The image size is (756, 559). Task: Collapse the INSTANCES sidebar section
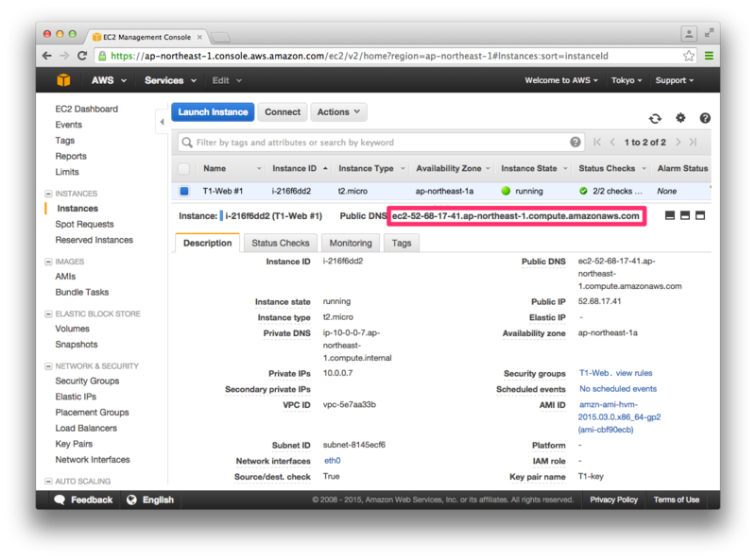point(48,194)
